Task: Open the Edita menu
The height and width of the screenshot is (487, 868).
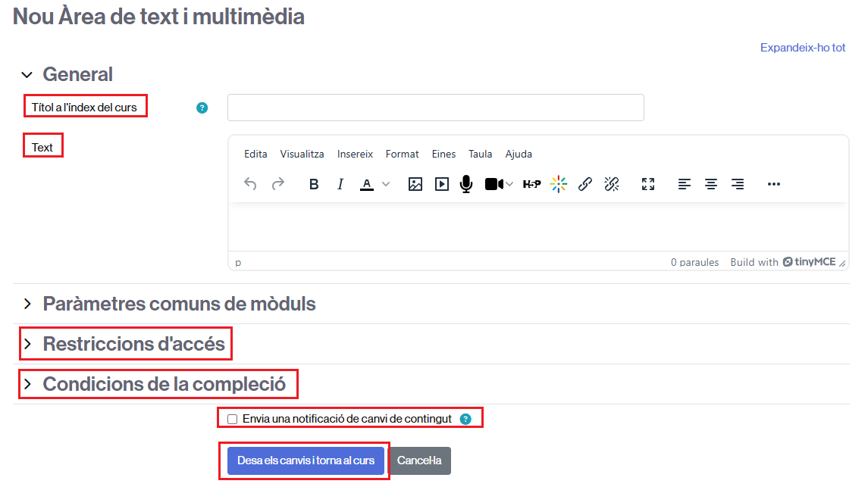Action: pyautogui.click(x=255, y=154)
